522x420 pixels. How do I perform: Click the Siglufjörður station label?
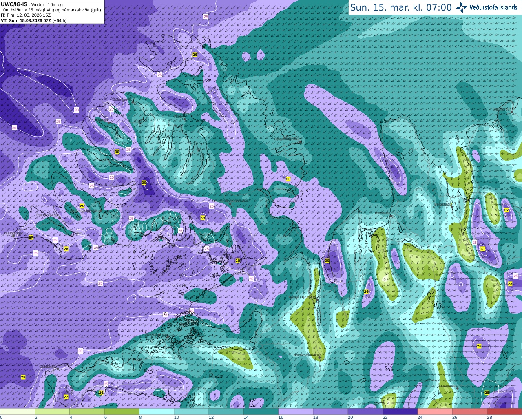(502, 109)
